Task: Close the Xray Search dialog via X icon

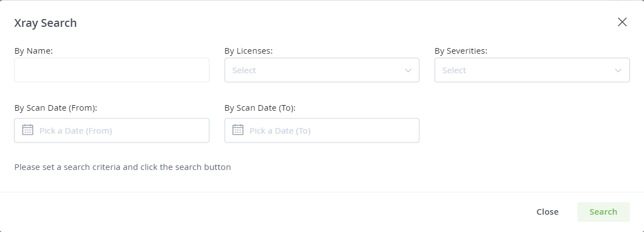Action: tap(622, 22)
